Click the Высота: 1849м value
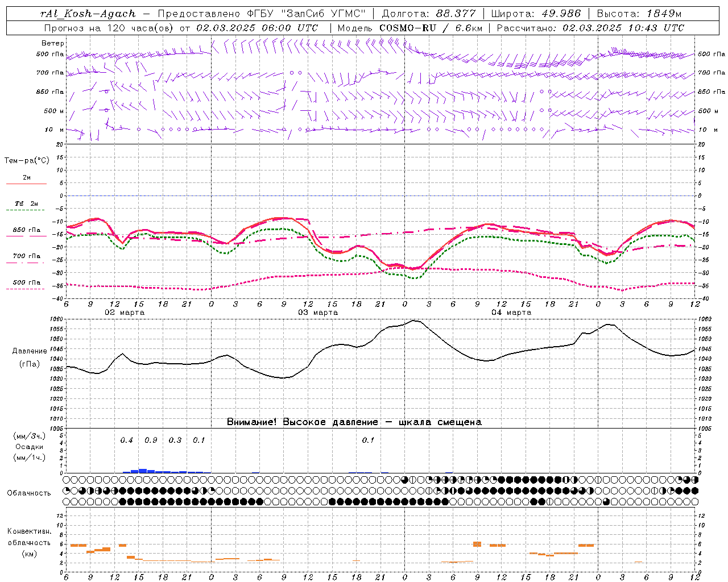The image size is (728, 582). [x=639, y=14]
